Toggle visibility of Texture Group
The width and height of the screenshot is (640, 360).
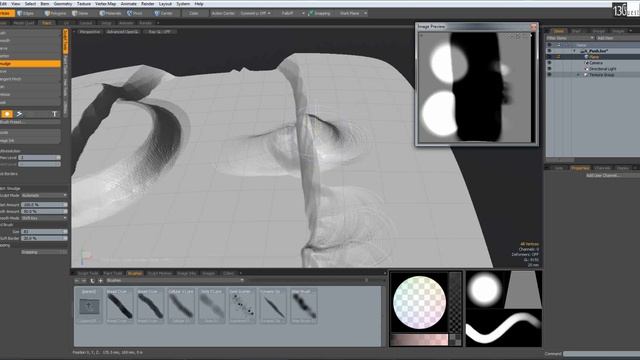click(x=549, y=75)
